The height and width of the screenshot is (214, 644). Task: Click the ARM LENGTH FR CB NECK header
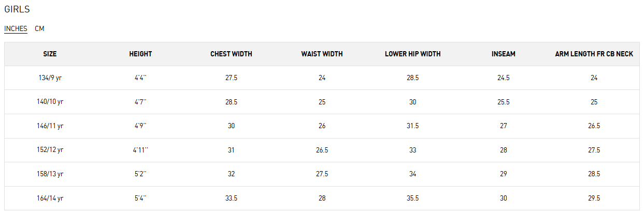594,54
